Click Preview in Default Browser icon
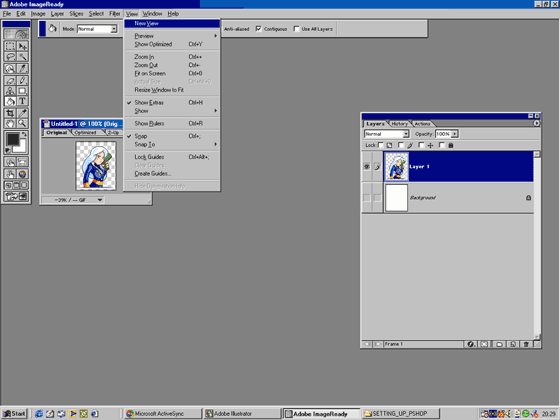Viewport: 560px width, 420px height. click(22, 174)
